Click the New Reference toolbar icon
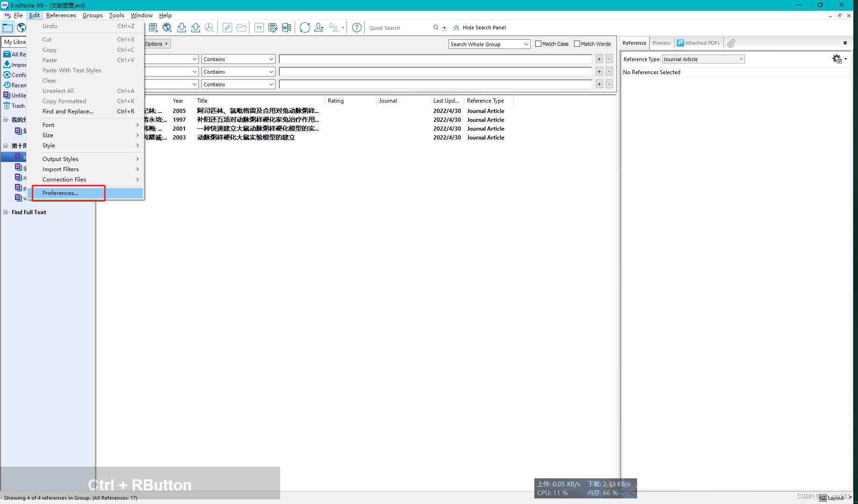Viewport: 858px width, 504px height. pos(153,28)
